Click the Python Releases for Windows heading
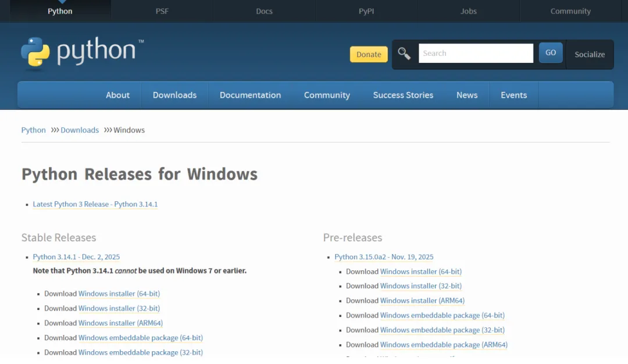The height and width of the screenshot is (364, 628). 140,174
